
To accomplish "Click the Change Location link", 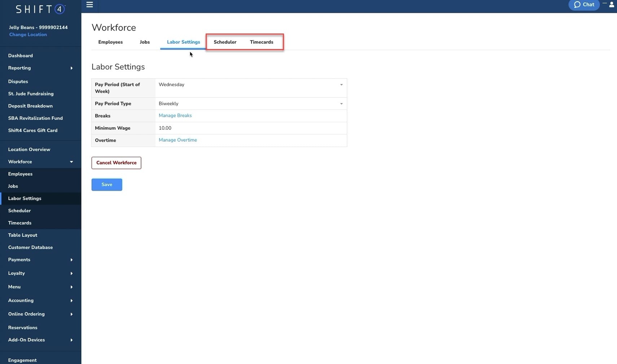I will (28, 34).
